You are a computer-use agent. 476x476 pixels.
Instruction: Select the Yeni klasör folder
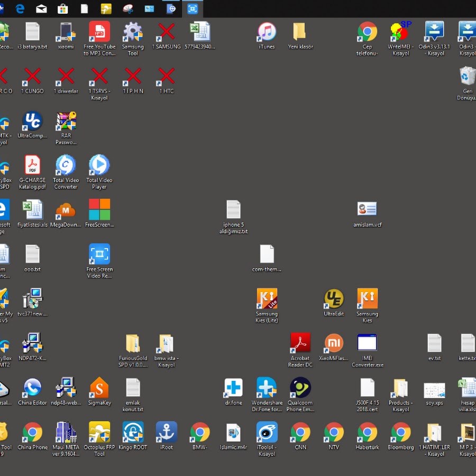(300, 32)
